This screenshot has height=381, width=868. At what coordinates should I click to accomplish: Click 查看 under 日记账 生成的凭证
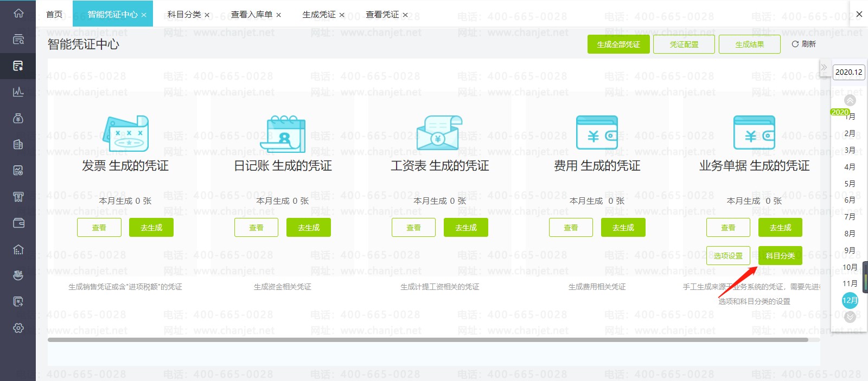click(x=256, y=228)
